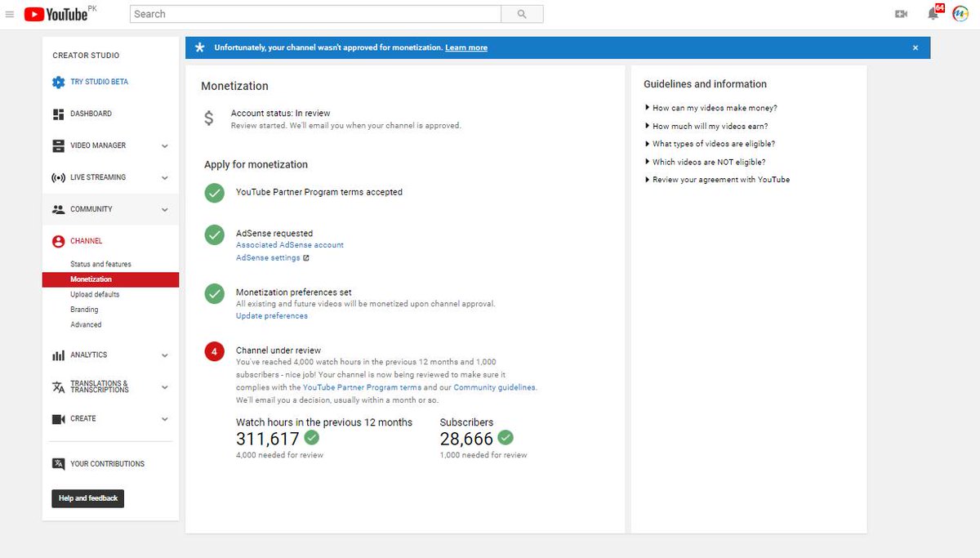Image resolution: width=980 pixels, height=558 pixels.
Task: Click checkmark beside AdSense requested
Action: [x=214, y=234]
